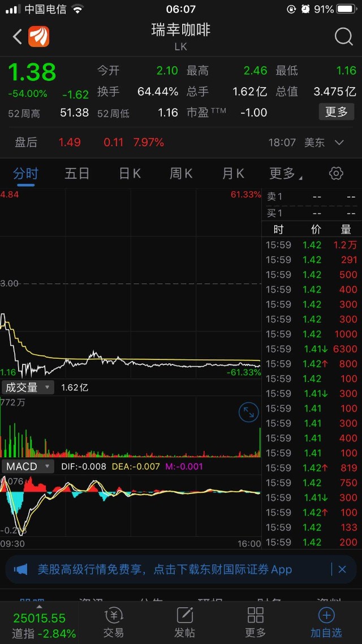
Task: Select the 分时 chart tab
Action: 25,173
